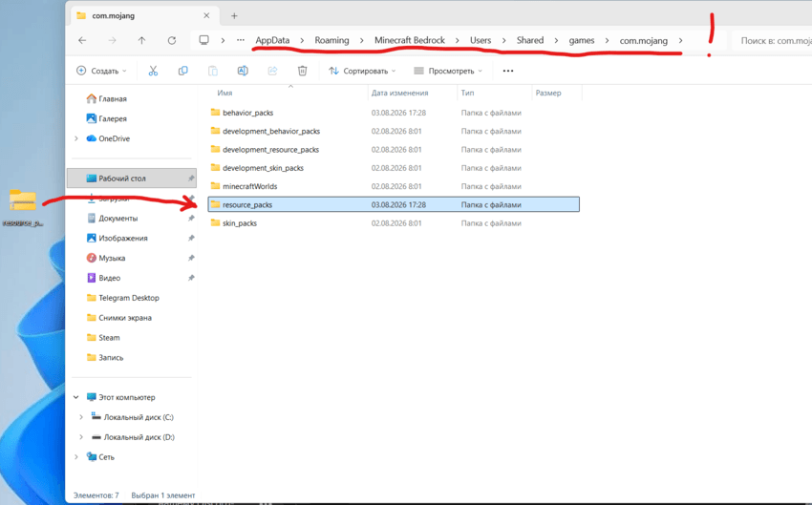
Task: Click the forward navigation arrow
Action: click(x=112, y=40)
